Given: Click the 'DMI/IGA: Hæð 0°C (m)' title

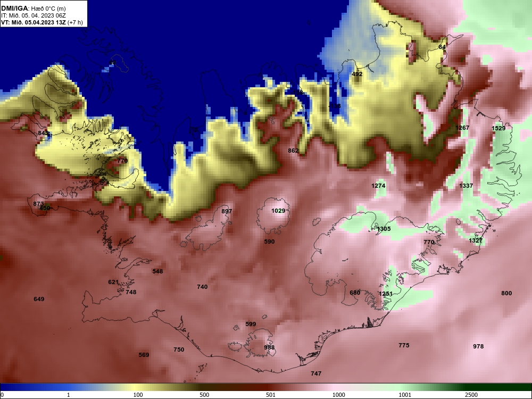Looking at the screenshot, I should (x=33, y=9).
